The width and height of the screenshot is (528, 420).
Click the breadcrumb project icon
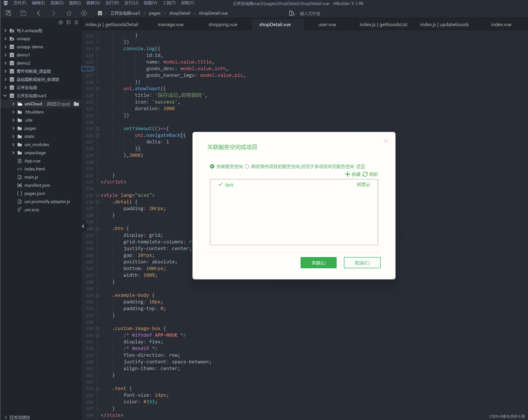(100, 13)
